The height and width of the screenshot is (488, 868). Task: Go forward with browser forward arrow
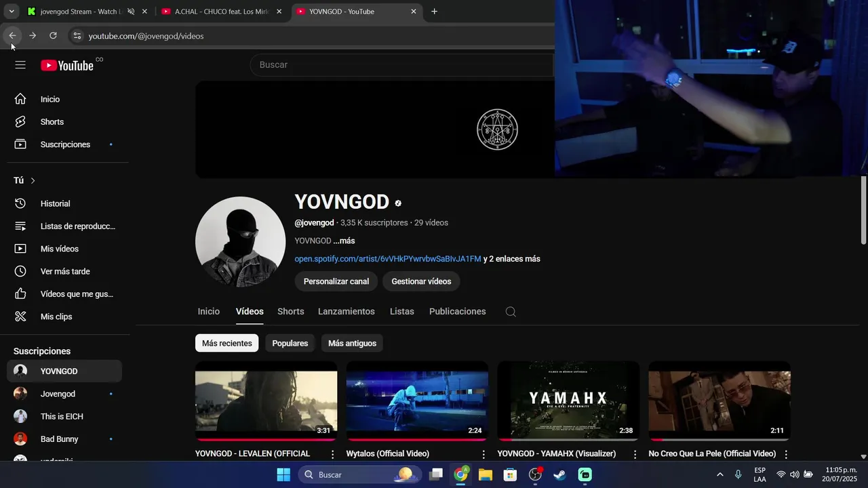33,36
